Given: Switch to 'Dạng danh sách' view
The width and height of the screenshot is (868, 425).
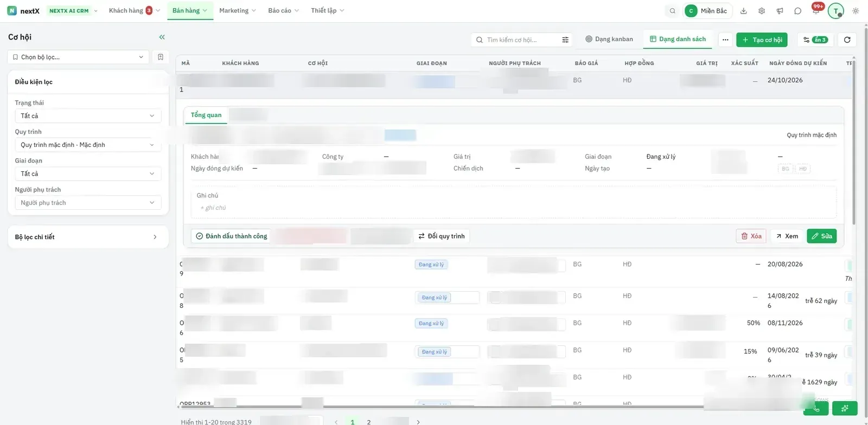Looking at the screenshot, I should [678, 39].
